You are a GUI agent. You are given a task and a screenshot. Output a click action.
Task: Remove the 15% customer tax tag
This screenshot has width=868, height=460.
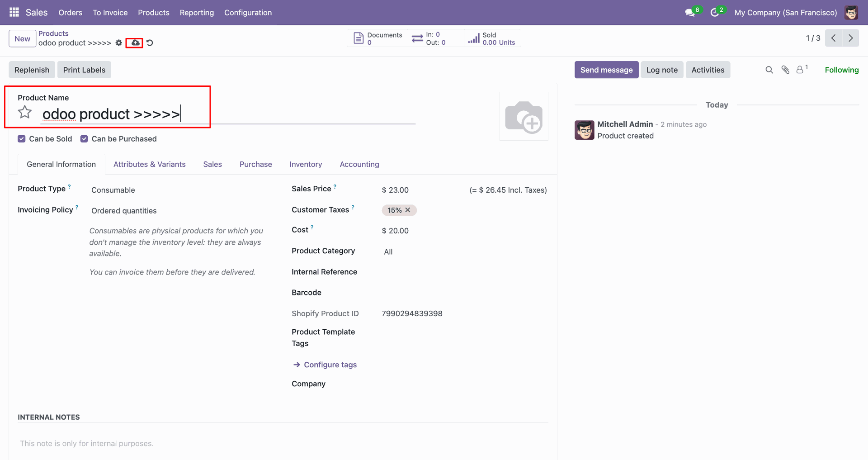(408, 210)
